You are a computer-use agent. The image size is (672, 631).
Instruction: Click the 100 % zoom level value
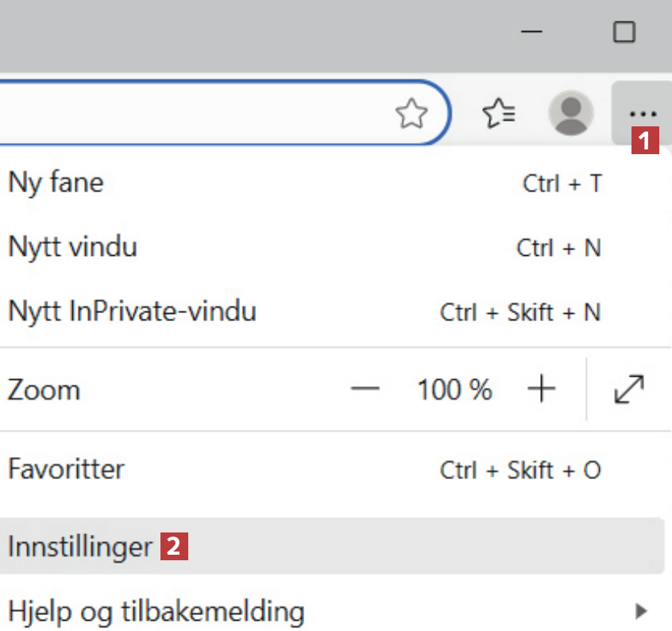click(x=454, y=389)
